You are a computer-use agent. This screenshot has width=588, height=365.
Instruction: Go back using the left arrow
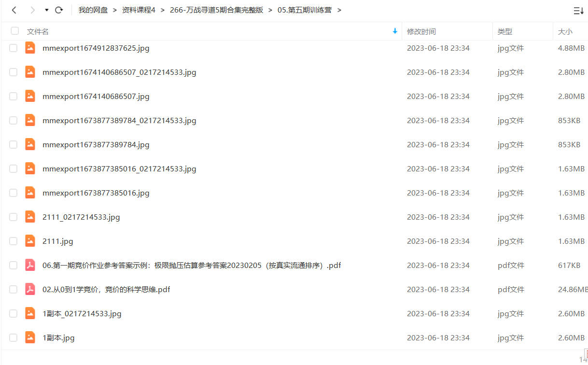(x=14, y=10)
